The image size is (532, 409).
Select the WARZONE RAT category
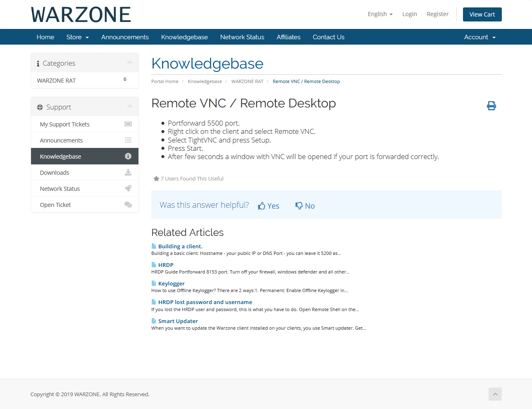(57, 81)
